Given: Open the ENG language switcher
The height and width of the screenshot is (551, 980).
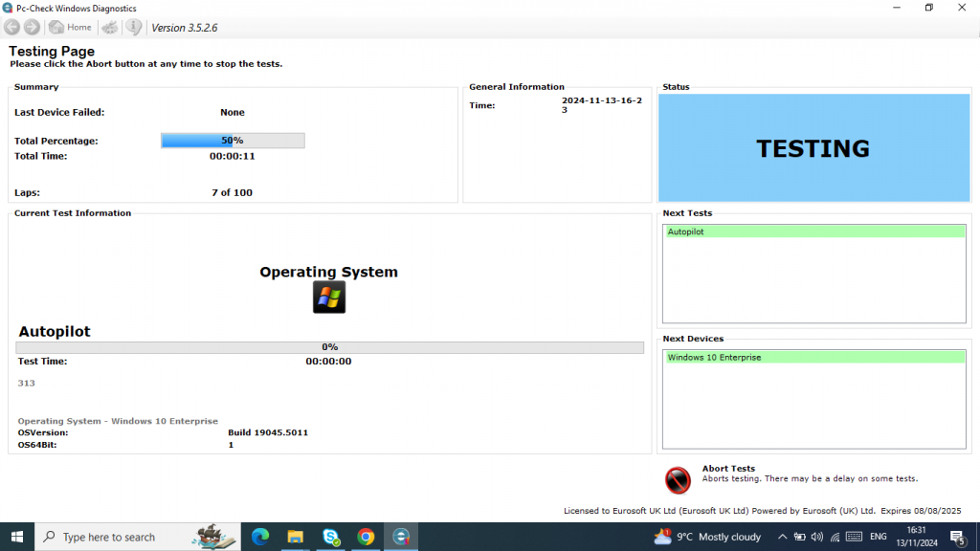Looking at the screenshot, I should pyautogui.click(x=877, y=536).
